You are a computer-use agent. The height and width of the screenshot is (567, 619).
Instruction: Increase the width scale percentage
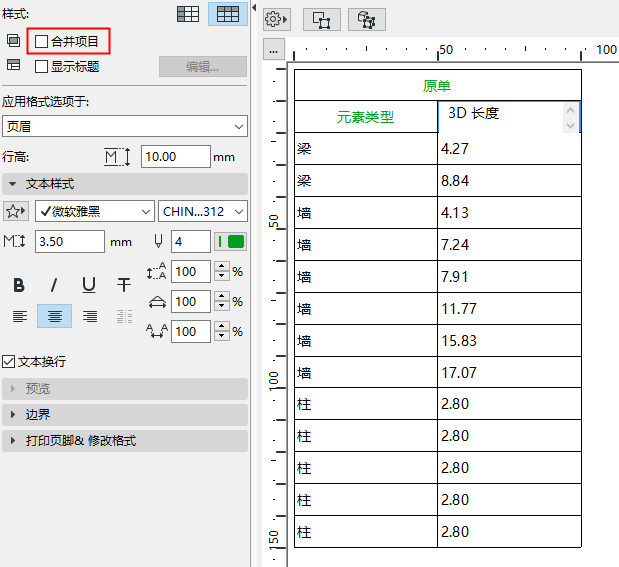tap(222, 297)
